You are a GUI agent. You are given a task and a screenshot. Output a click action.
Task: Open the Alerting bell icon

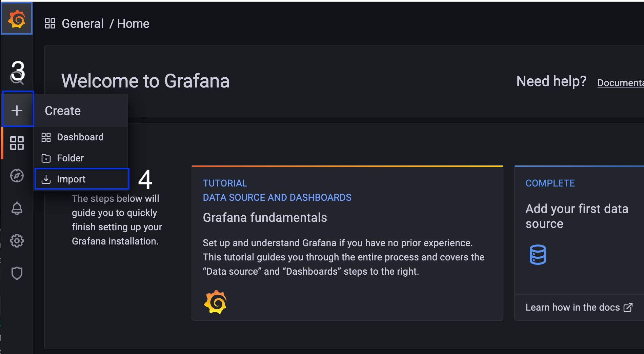(17, 208)
